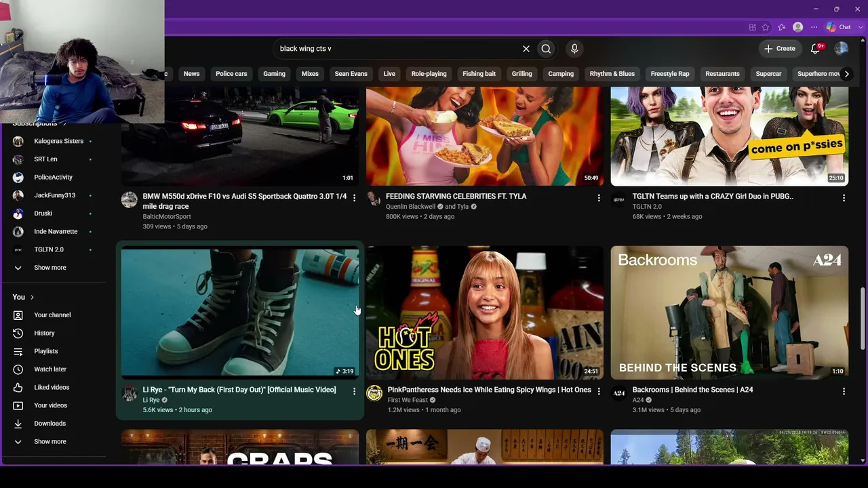Select the Gaming filter chip
Image resolution: width=868 pixels, height=488 pixels.
click(274, 74)
